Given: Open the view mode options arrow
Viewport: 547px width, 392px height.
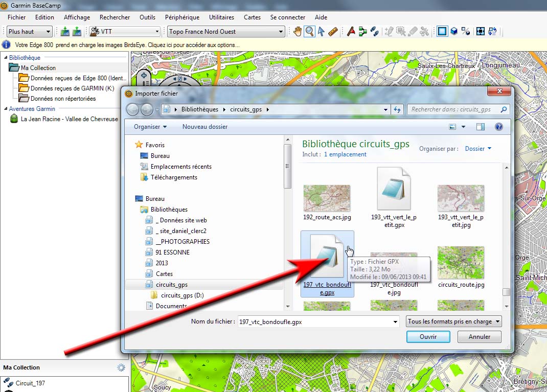Looking at the screenshot, I should click(463, 127).
